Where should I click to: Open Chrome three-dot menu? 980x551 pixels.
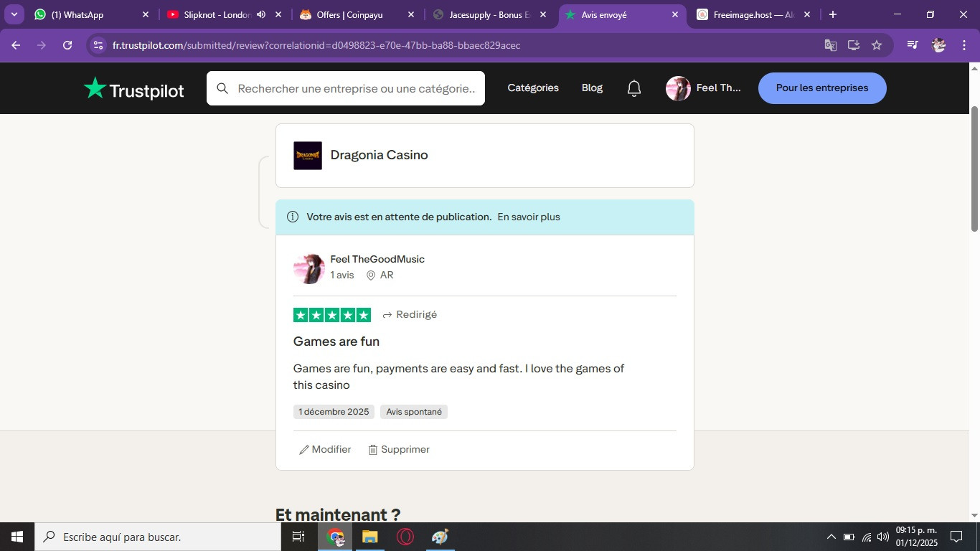click(963, 45)
